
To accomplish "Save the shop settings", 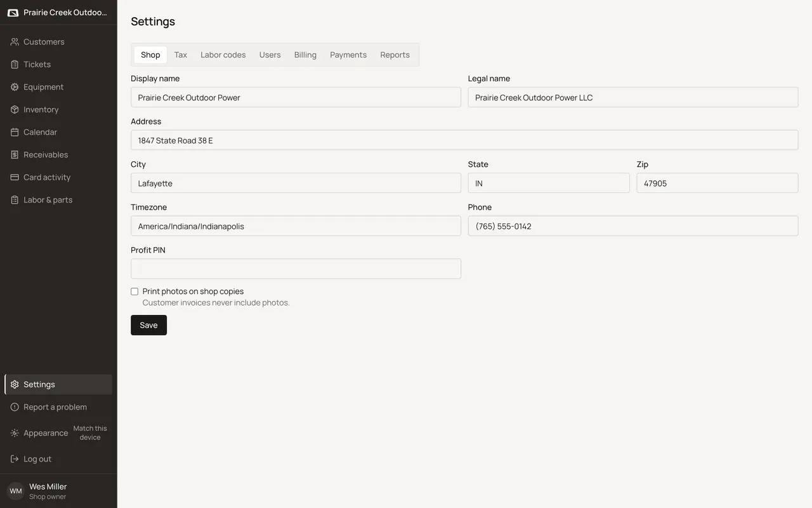I will click(148, 325).
